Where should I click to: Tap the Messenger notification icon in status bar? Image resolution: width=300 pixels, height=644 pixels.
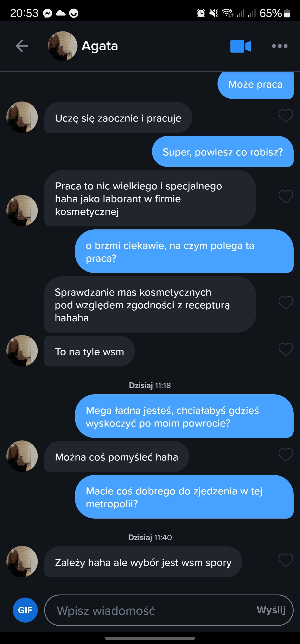click(x=47, y=13)
